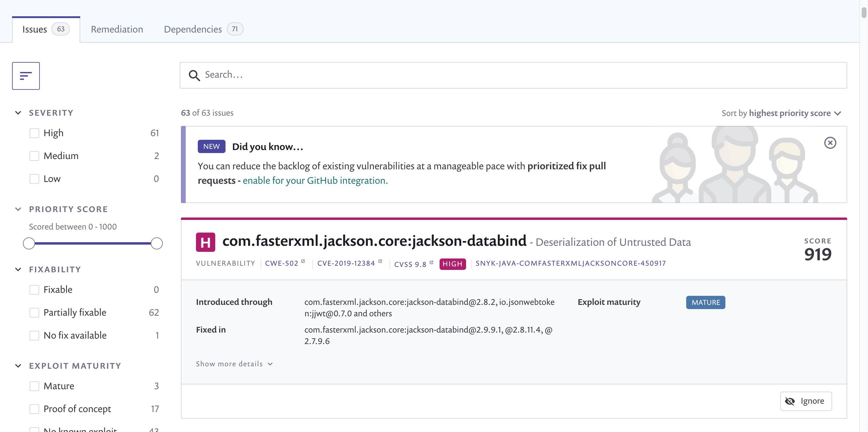Viewport: 868px width, 432px height.
Task: Click the priority score value 919
Action: (818, 254)
